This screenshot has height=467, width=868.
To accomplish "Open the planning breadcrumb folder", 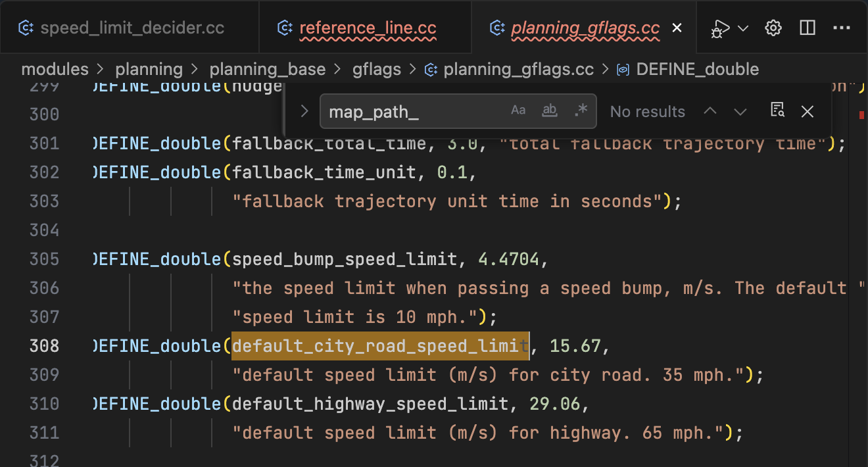I will 149,69.
